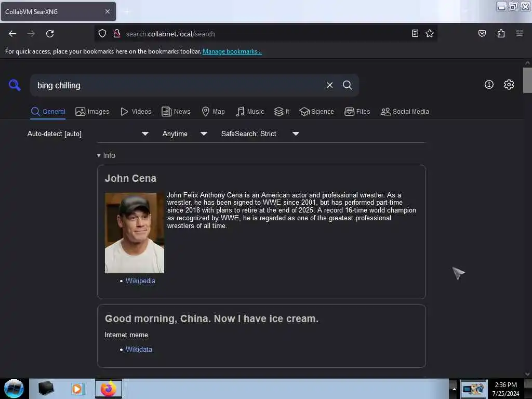Open the Wikidata link
The width and height of the screenshot is (532, 399).
click(x=139, y=349)
